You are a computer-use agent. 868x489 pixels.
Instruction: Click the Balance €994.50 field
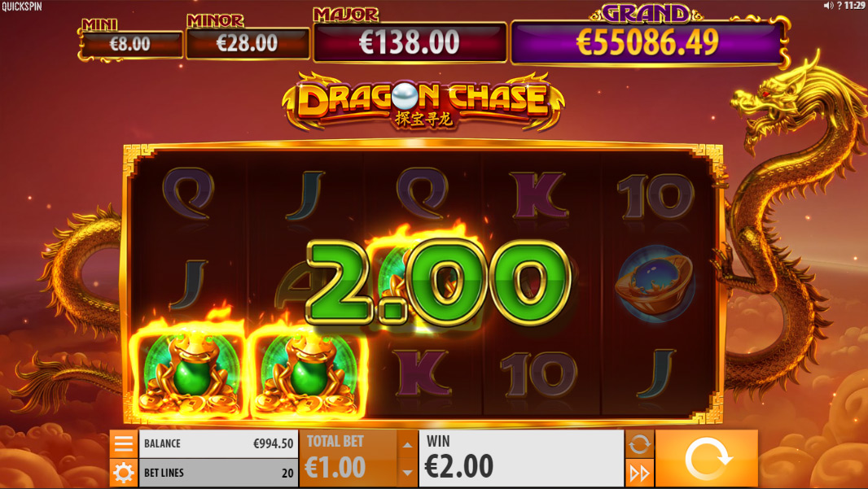tap(218, 443)
